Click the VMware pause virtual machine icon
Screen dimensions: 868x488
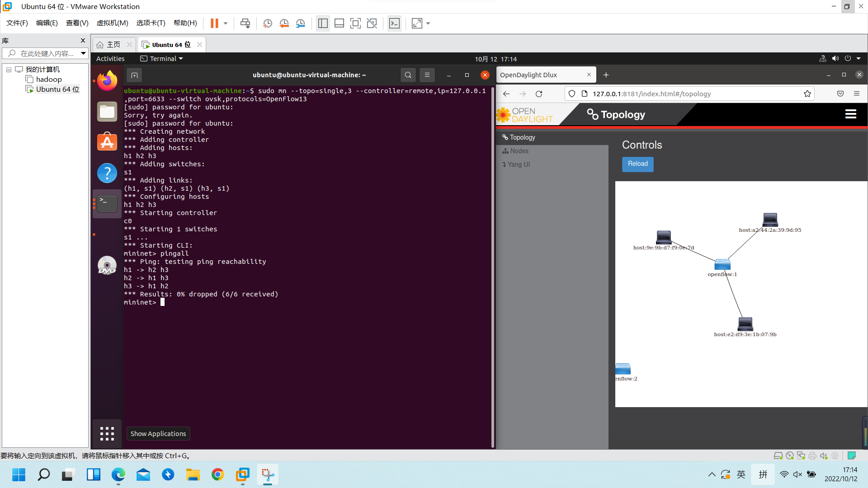214,23
